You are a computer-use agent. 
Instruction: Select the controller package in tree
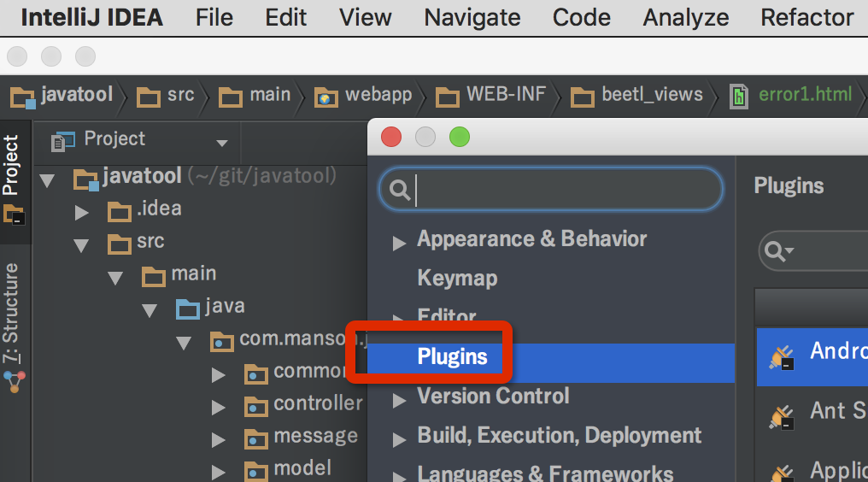(x=319, y=403)
